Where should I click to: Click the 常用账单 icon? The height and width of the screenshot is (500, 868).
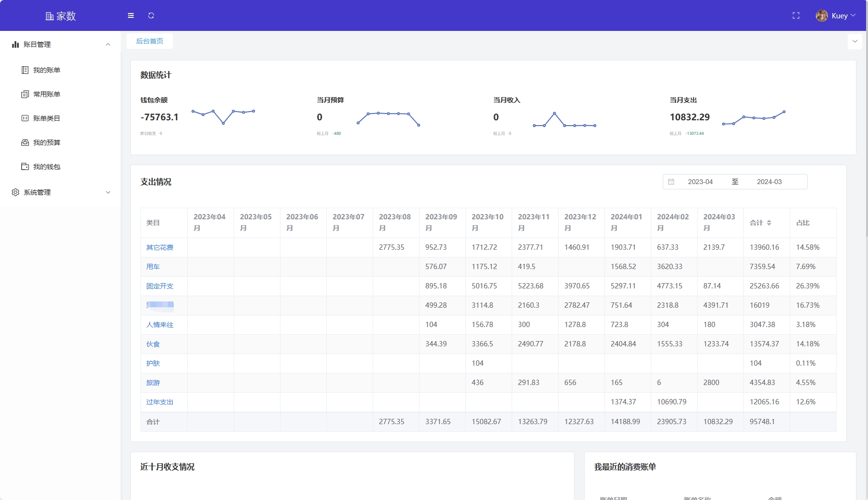coord(25,94)
